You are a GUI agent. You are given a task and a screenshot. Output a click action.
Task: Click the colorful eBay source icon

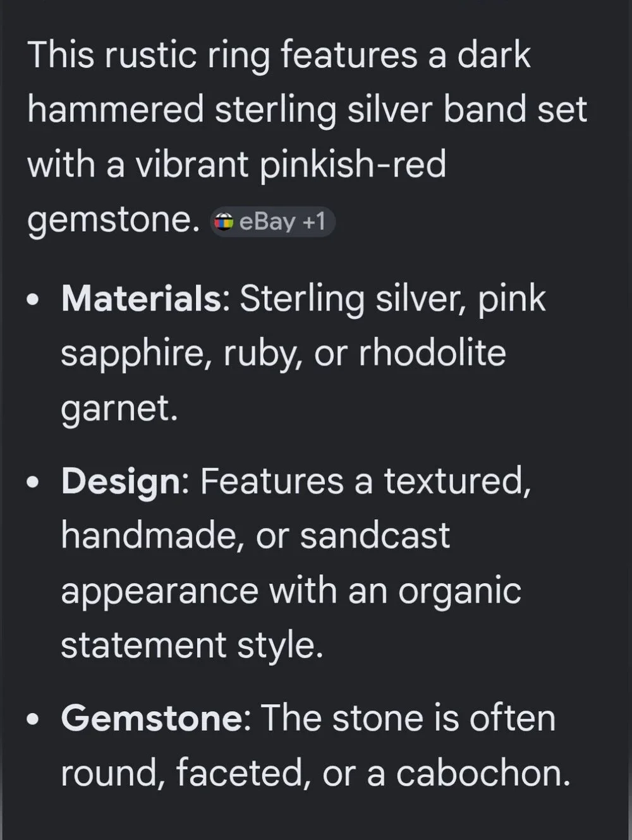click(x=224, y=222)
